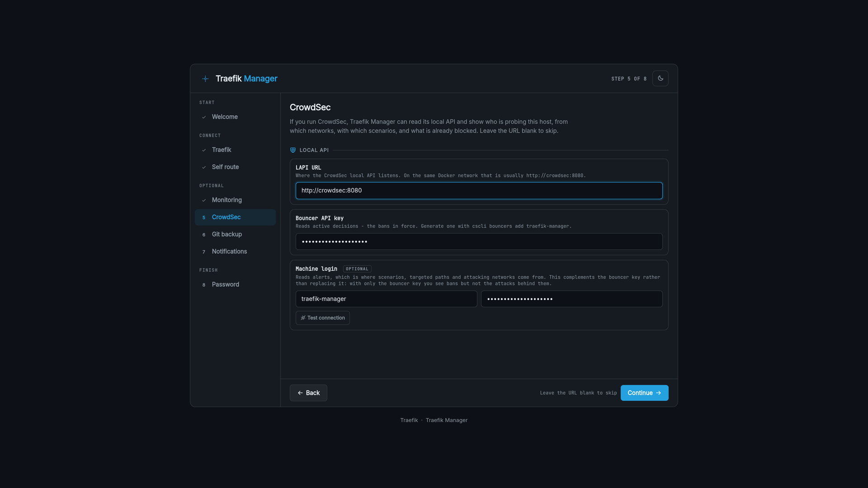Viewport: 868px width, 488px height.
Task: Focus the machine login username field
Action: [386, 299]
